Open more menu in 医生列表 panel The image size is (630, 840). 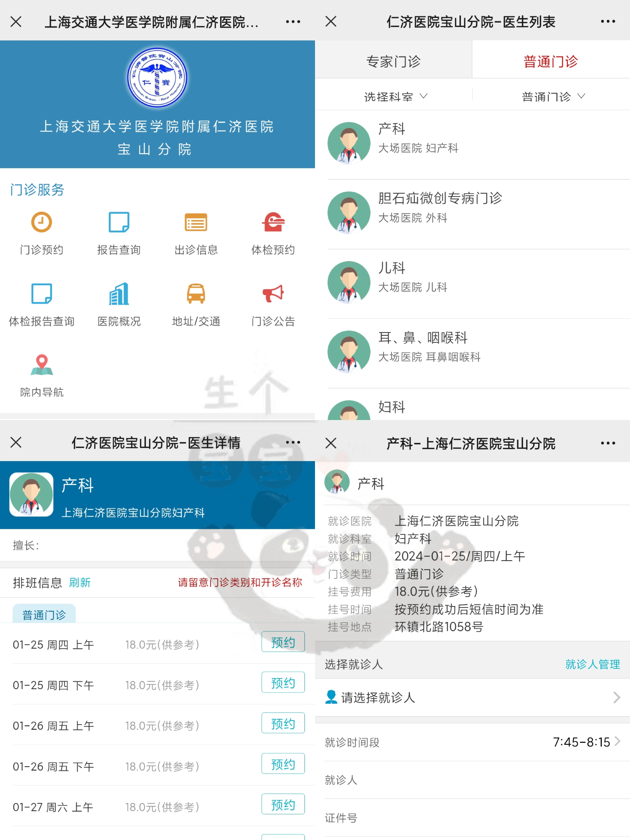(608, 22)
